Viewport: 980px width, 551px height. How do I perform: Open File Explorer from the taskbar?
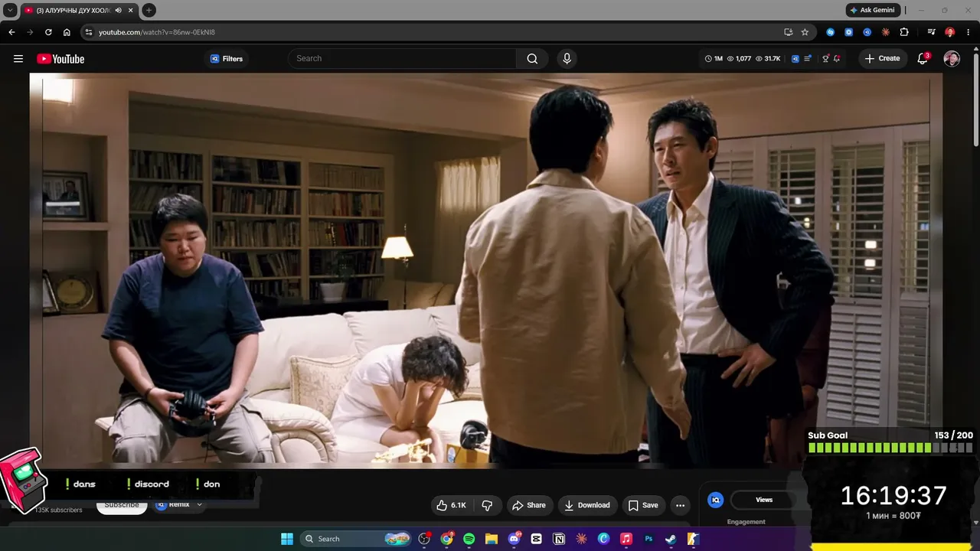[492, 539]
